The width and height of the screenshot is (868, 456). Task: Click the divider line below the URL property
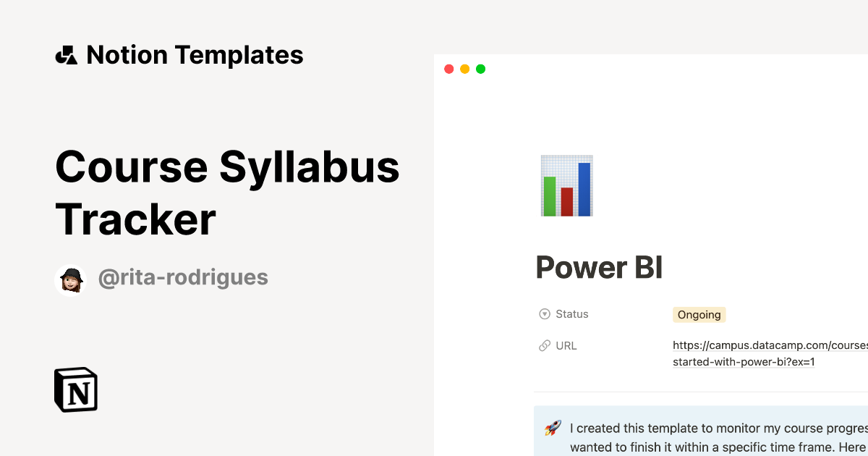[x=700, y=392]
